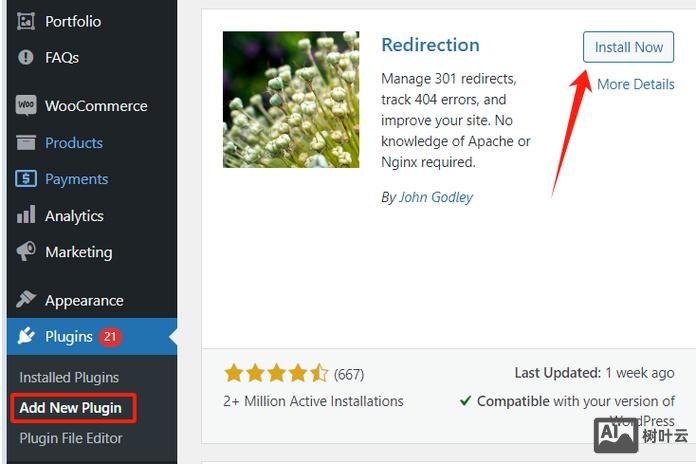This screenshot has height=464, width=696.
Task: Click 2+ Million Active Installations text
Action: [x=313, y=401]
